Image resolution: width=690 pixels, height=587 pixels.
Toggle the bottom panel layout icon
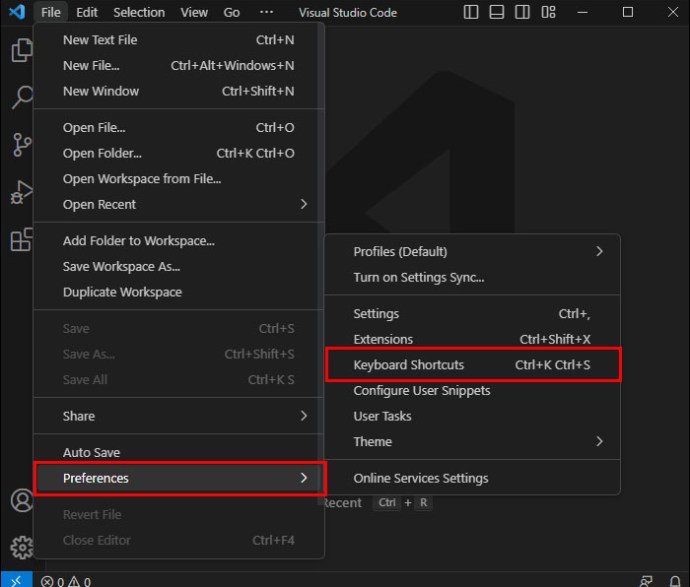click(x=496, y=12)
